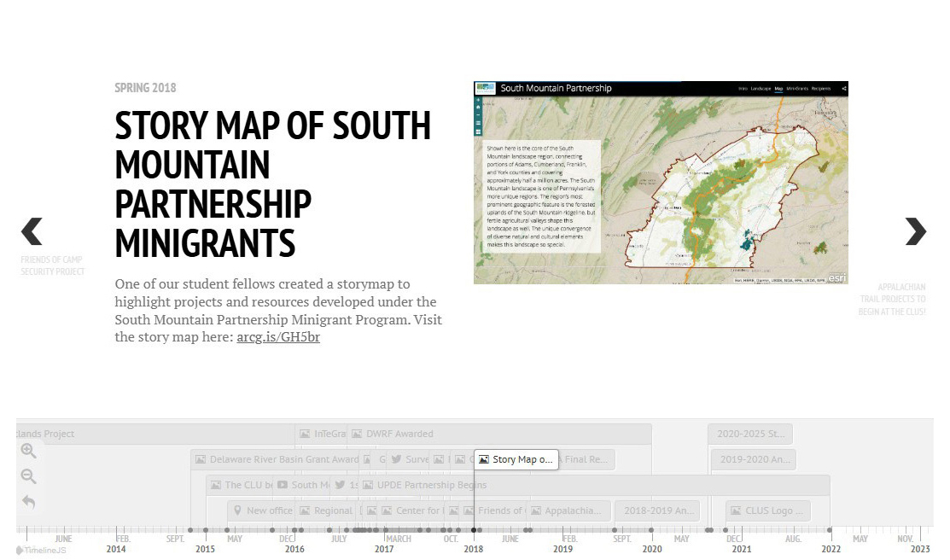Open the 'CLUS Logo' timeline event
The width and height of the screenshot is (950, 560).
pos(766,510)
